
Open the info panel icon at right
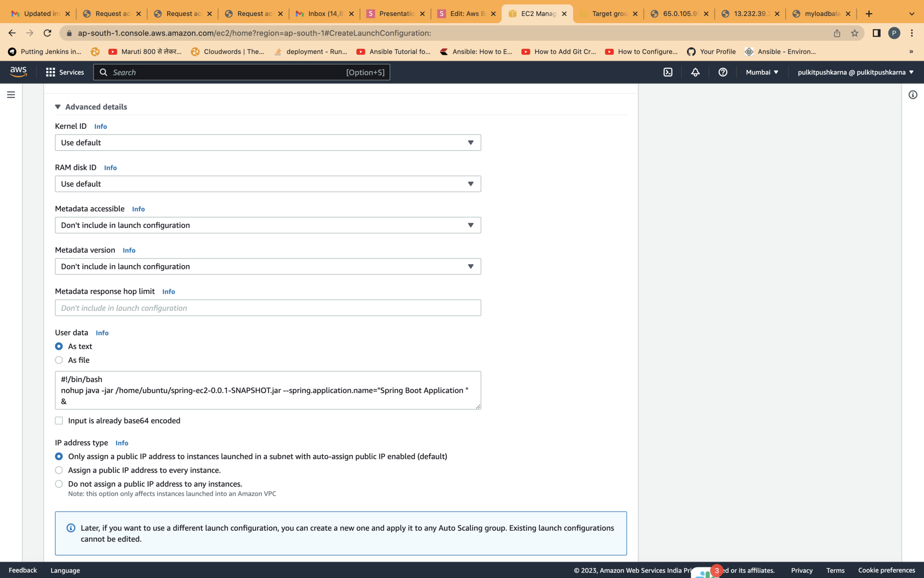pos(912,95)
